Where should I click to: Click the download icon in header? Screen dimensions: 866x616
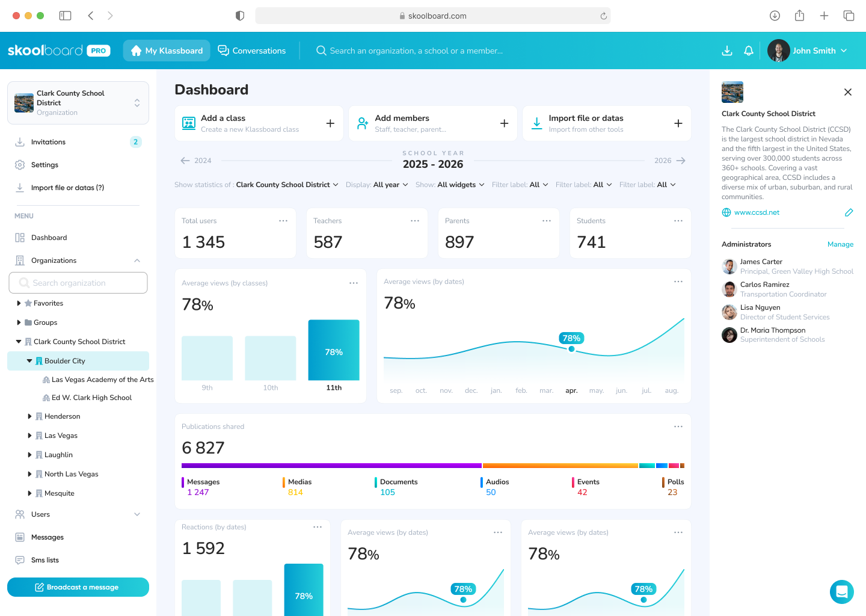(x=727, y=51)
